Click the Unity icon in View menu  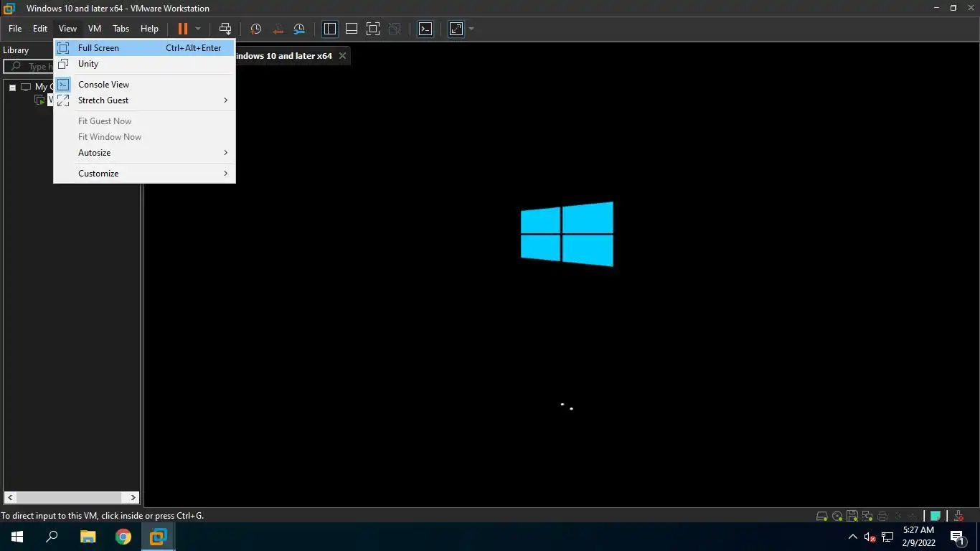63,64
